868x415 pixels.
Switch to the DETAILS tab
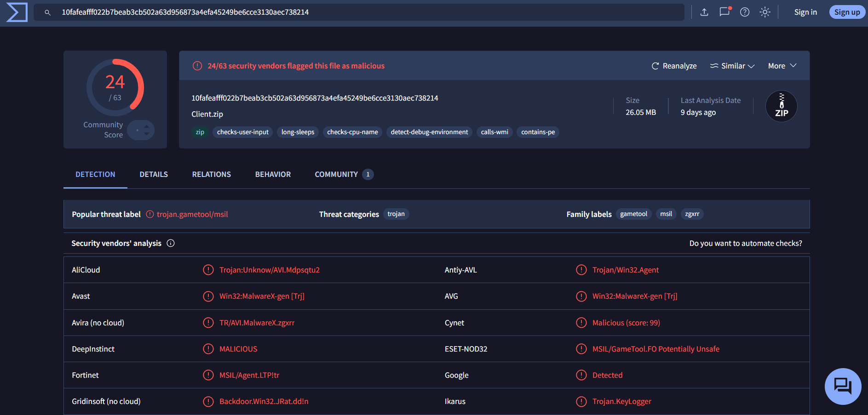(154, 175)
